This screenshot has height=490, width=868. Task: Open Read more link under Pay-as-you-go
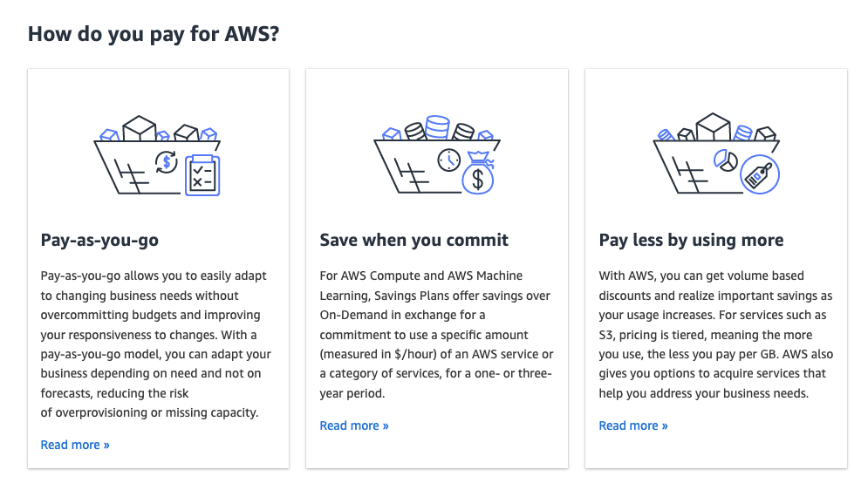coord(75,445)
